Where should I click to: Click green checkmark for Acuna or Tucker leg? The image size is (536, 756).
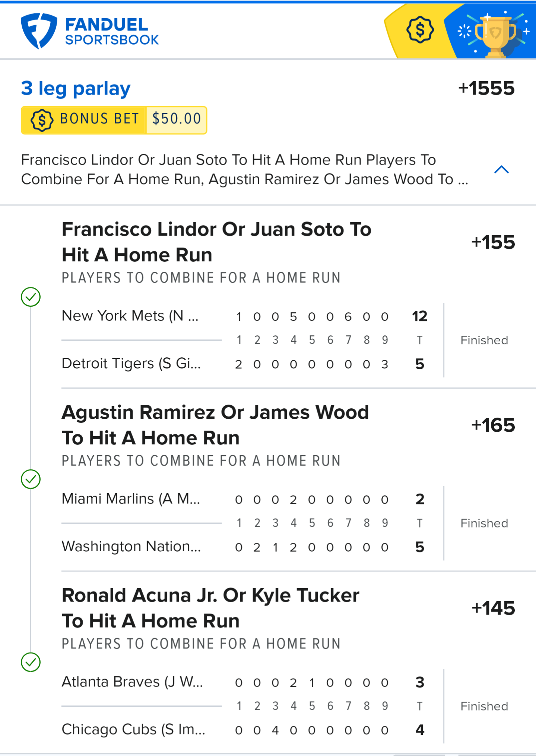tap(31, 662)
